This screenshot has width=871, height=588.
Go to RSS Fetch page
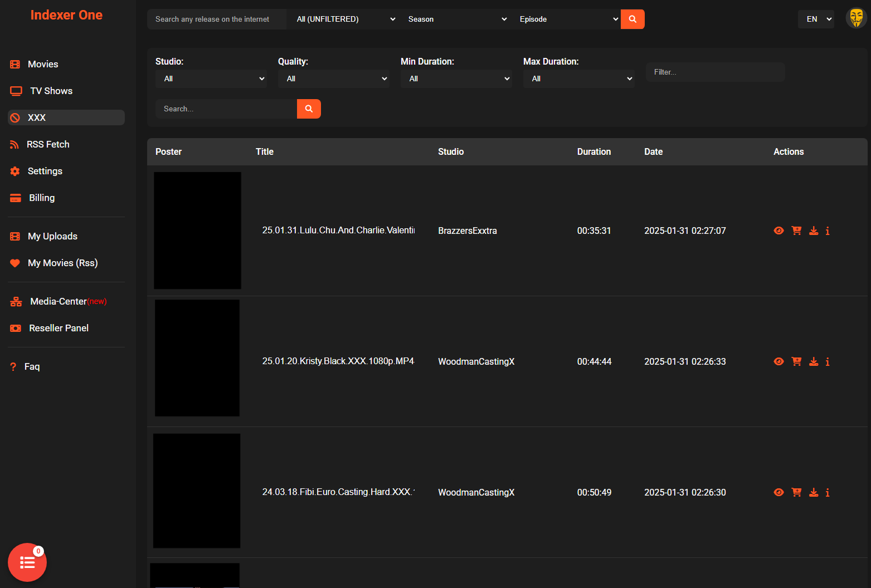coord(48,144)
